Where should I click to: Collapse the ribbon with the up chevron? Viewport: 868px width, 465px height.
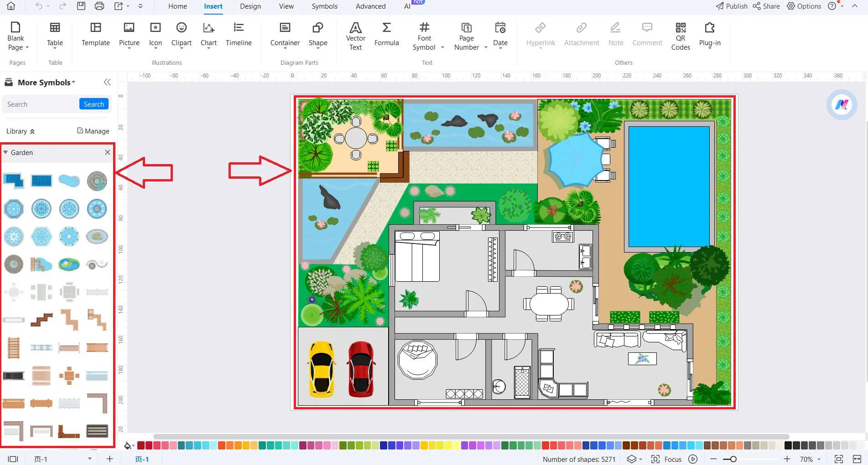pyautogui.click(x=855, y=6)
